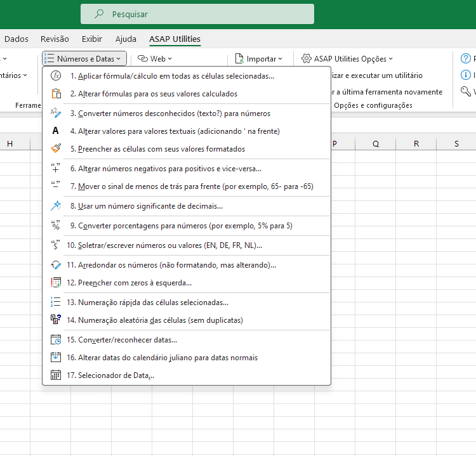Click the rounding icon for Arredondar os números
Viewport: 476px width, 456px height.
[56, 265]
